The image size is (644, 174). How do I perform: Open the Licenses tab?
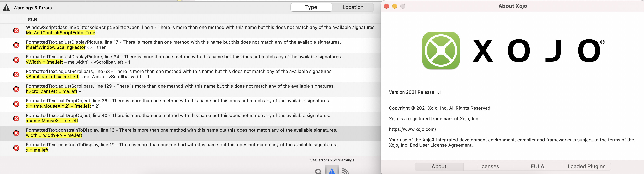[488, 166]
